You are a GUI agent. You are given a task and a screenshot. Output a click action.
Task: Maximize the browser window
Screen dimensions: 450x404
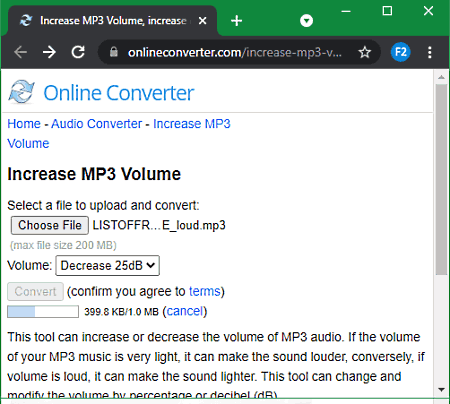coord(387,11)
